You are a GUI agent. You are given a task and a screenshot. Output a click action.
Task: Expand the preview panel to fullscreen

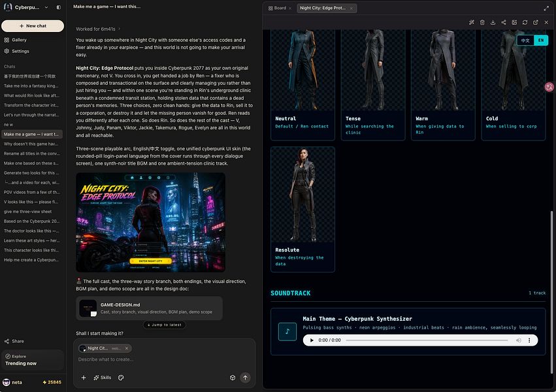(x=546, y=8)
